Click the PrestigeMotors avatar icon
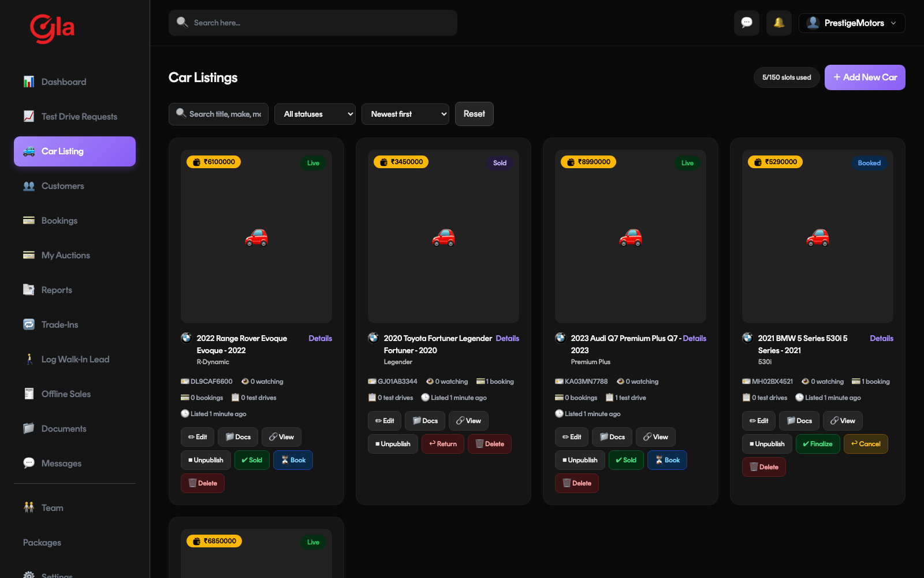This screenshot has height=578, width=924. (813, 23)
